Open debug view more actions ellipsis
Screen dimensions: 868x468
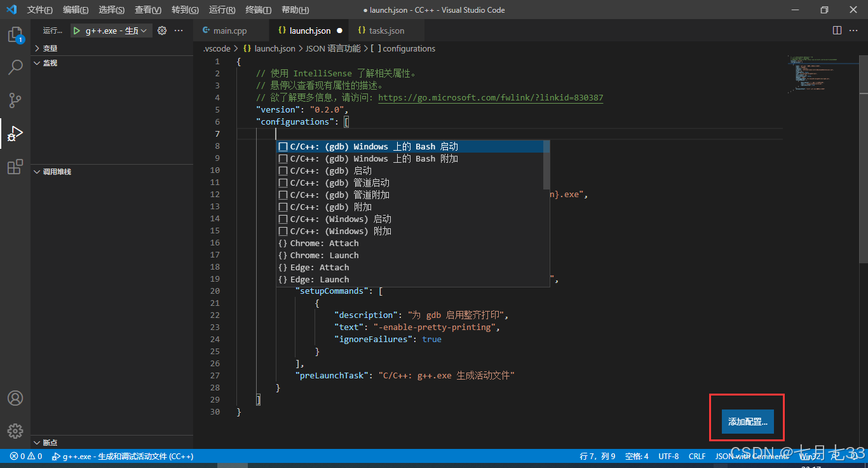pyautogui.click(x=179, y=31)
